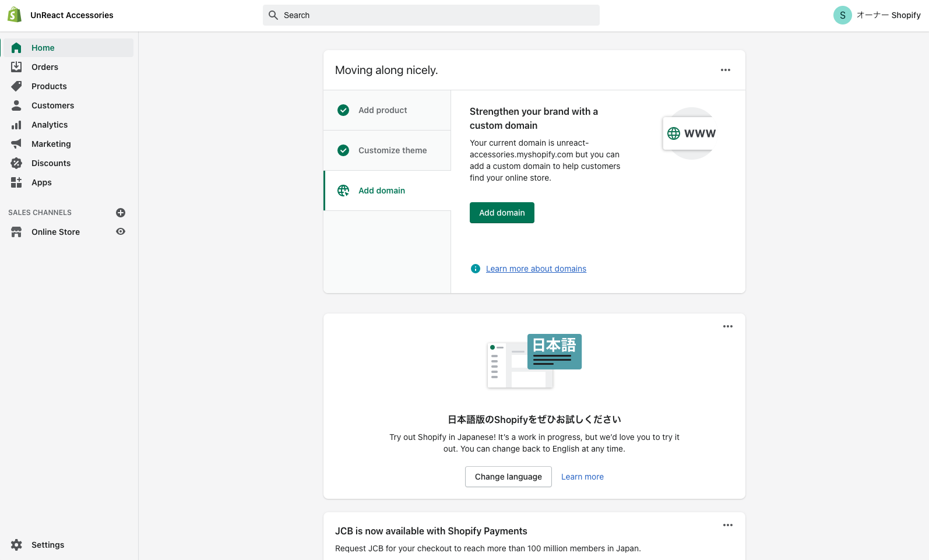
Task: Select the Add domain setup step
Action: (x=387, y=191)
